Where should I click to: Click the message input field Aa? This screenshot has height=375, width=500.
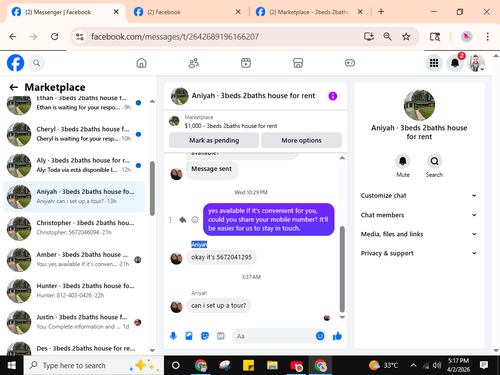[x=274, y=336]
